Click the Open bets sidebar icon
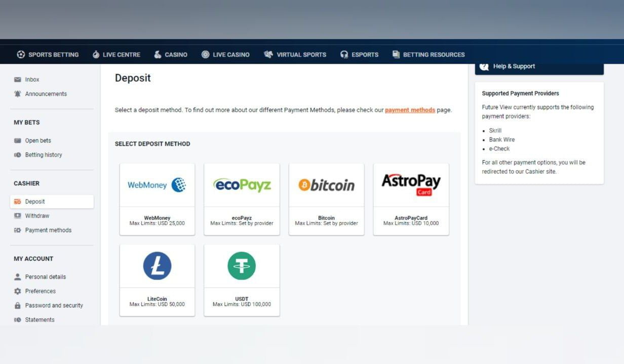 pos(18,141)
